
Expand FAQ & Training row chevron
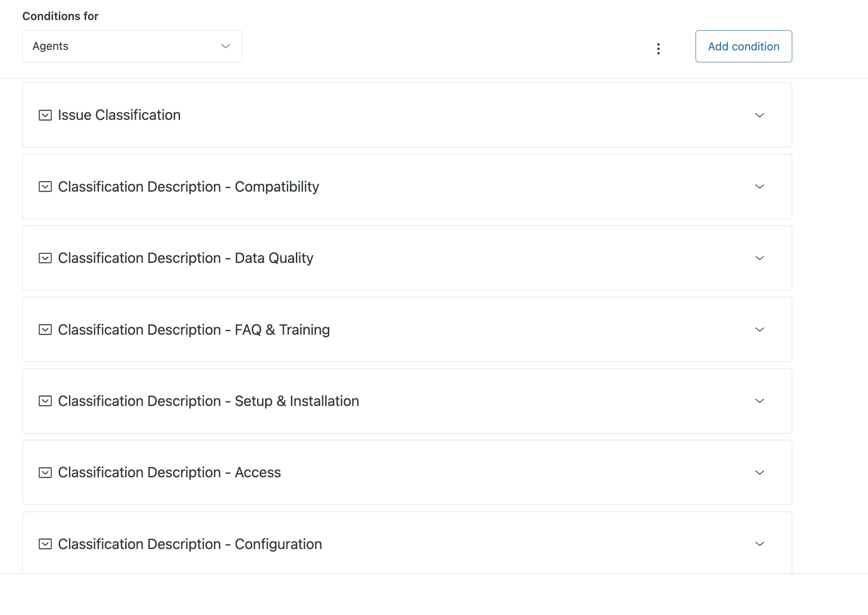pos(760,329)
